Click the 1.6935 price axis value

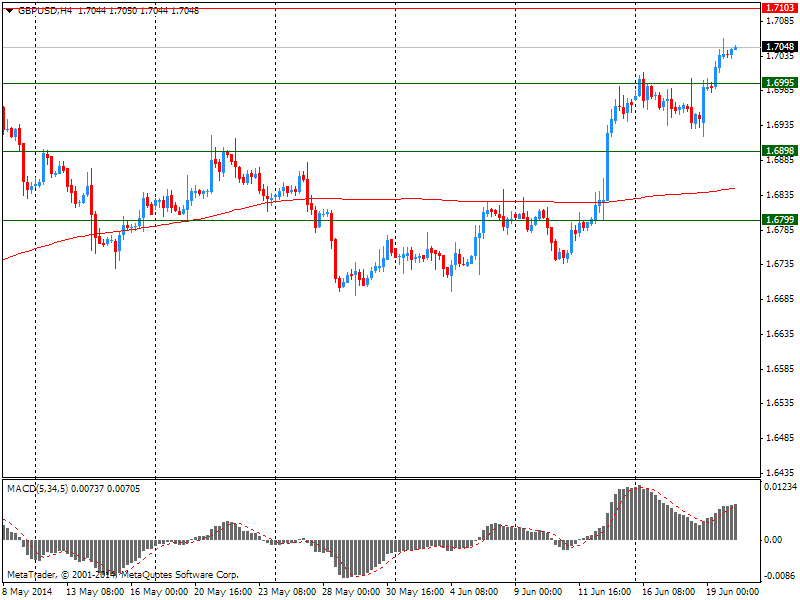(x=781, y=125)
